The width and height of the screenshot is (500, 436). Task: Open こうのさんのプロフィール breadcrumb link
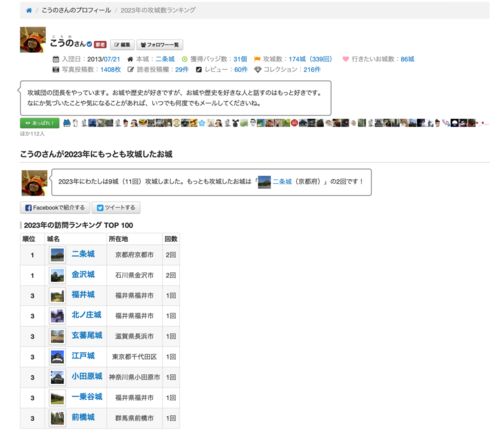(x=76, y=10)
